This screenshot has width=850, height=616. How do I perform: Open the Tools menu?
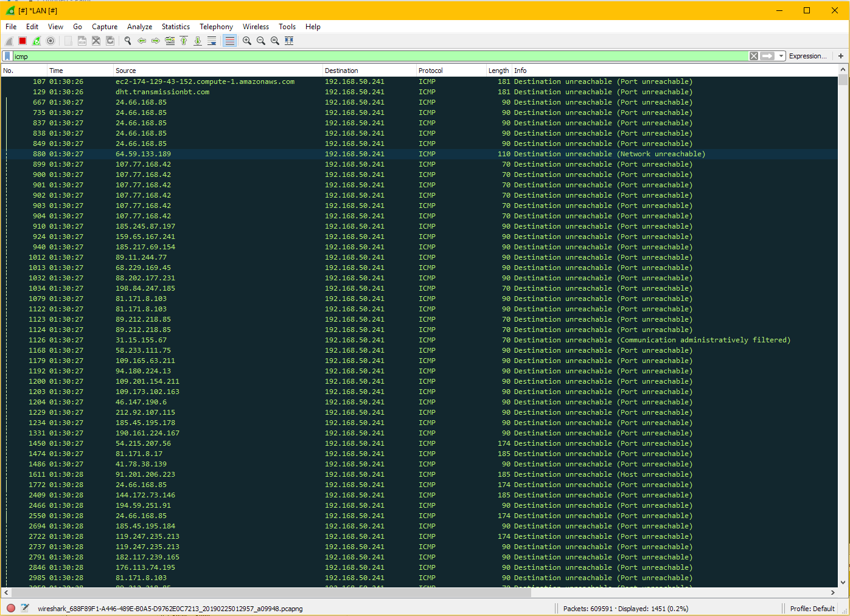287,27
